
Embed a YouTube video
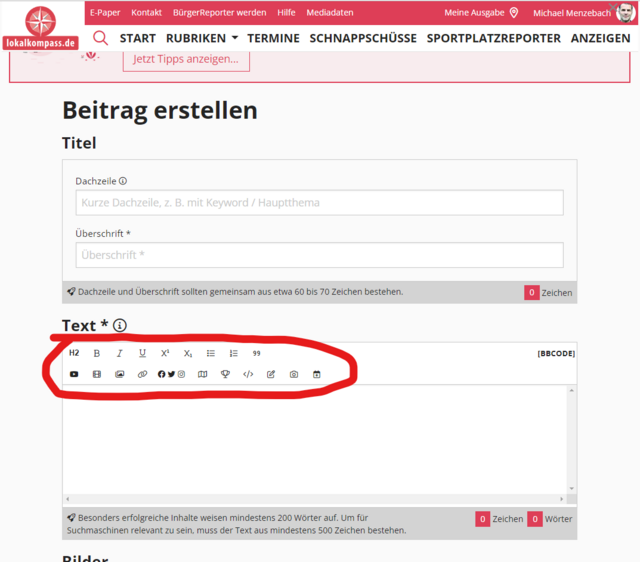(74, 374)
